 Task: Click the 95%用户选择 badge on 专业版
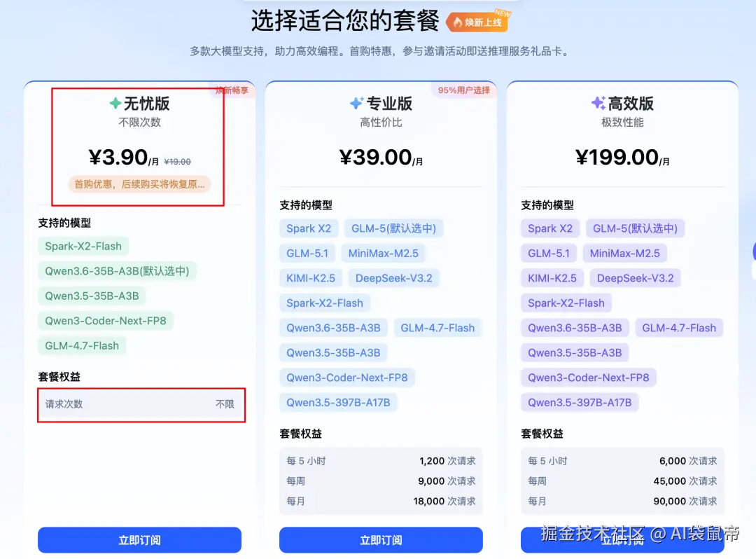coord(464,90)
